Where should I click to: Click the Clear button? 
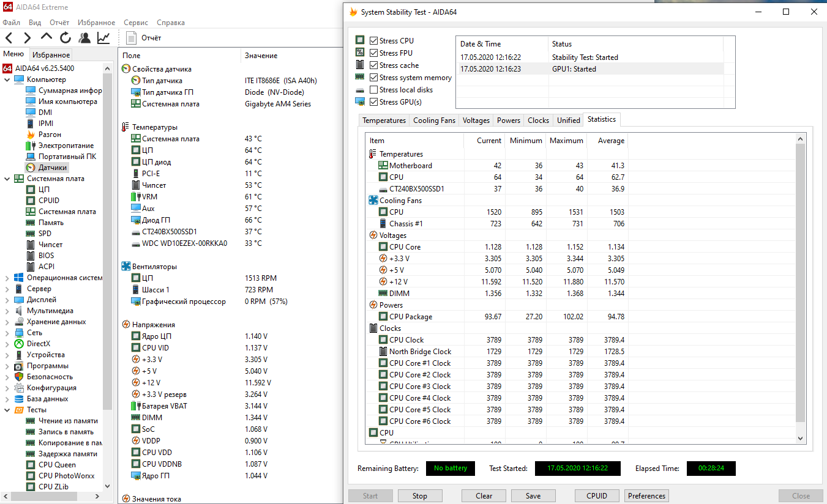coord(484,496)
